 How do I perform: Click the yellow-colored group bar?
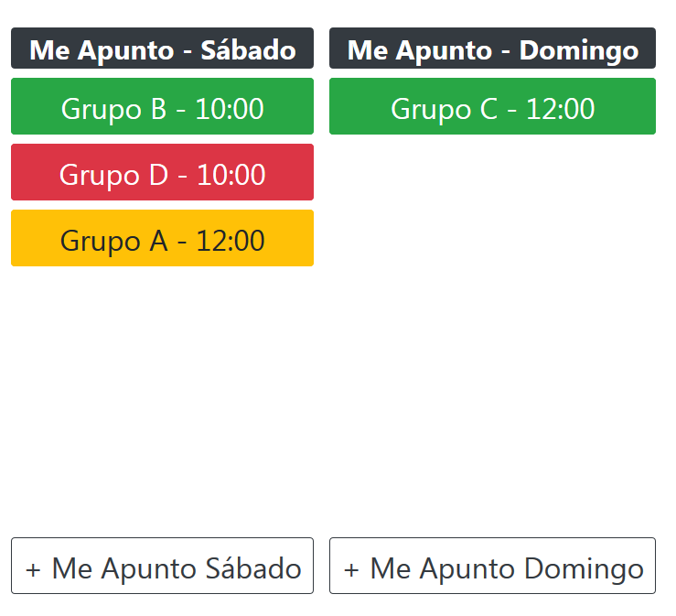[x=162, y=239]
